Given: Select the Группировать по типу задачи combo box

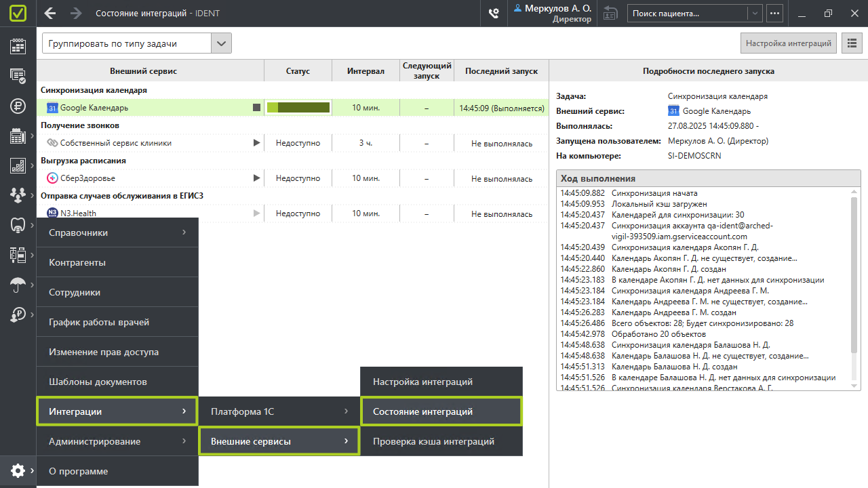Looking at the screenshot, I should pyautogui.click(x=137, y=43).
